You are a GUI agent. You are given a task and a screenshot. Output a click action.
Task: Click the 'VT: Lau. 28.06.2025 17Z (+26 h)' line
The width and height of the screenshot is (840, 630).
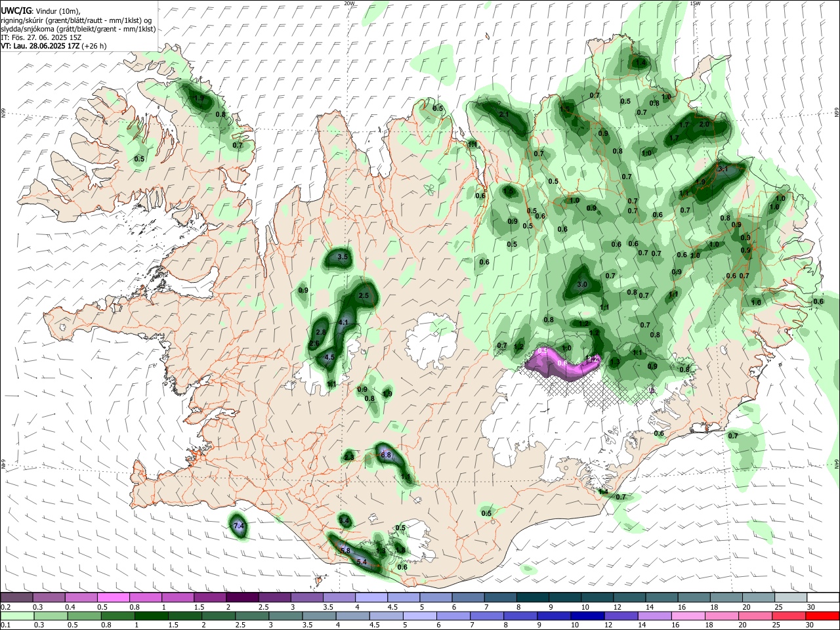point(53,46)
